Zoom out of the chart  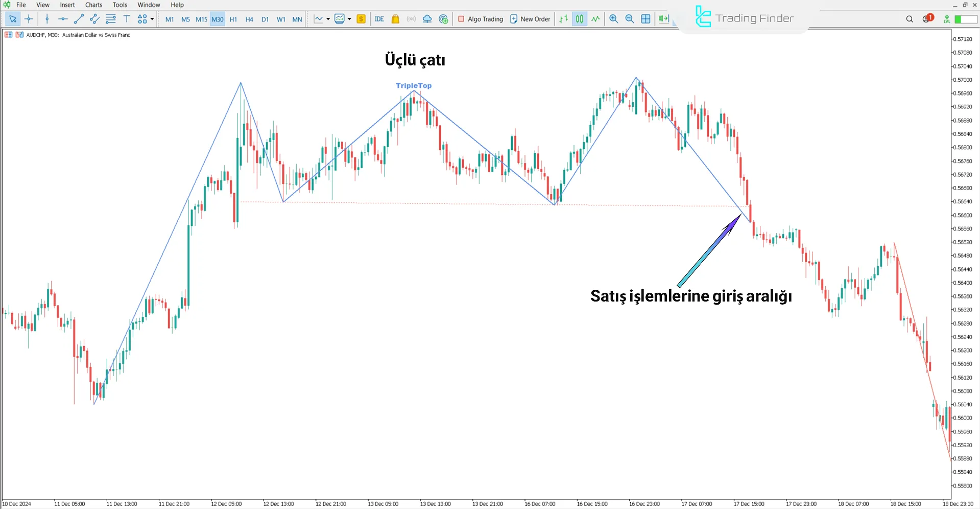pos(630,19)
